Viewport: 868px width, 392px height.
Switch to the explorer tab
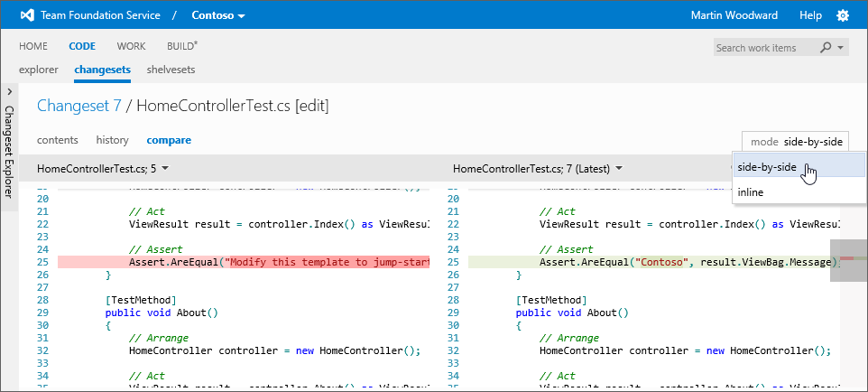pyautogui.click(x=39, y=70)
